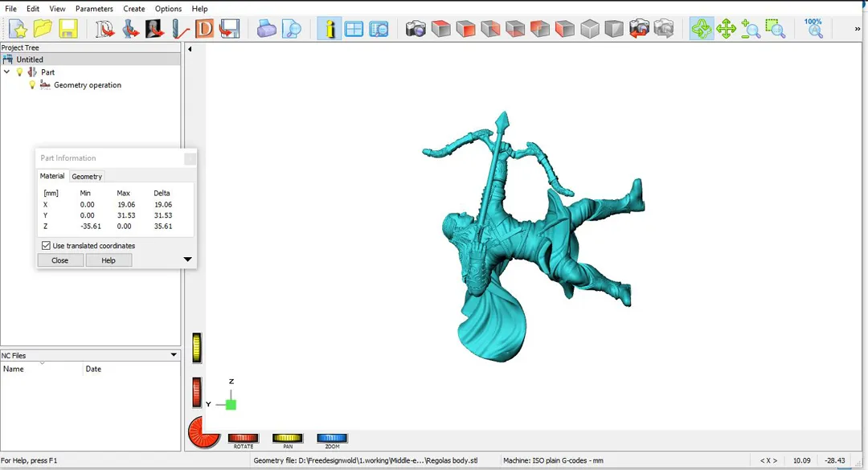Click the grayed-out next view camera icon
The width and height of the screenshot is (868, 470).
point(664,29)
